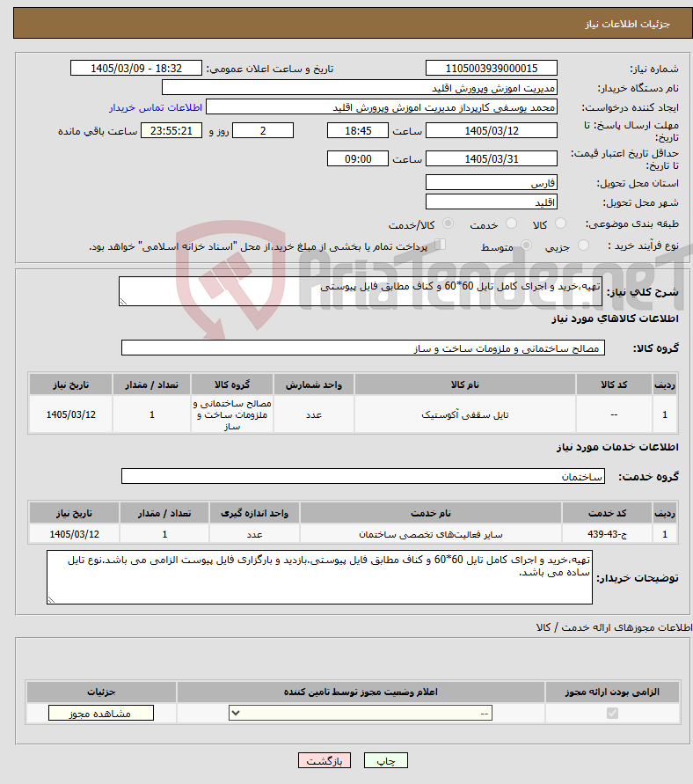Click the requester name field محمد یوسفی
693x784 pixels.
coord(382,107)
